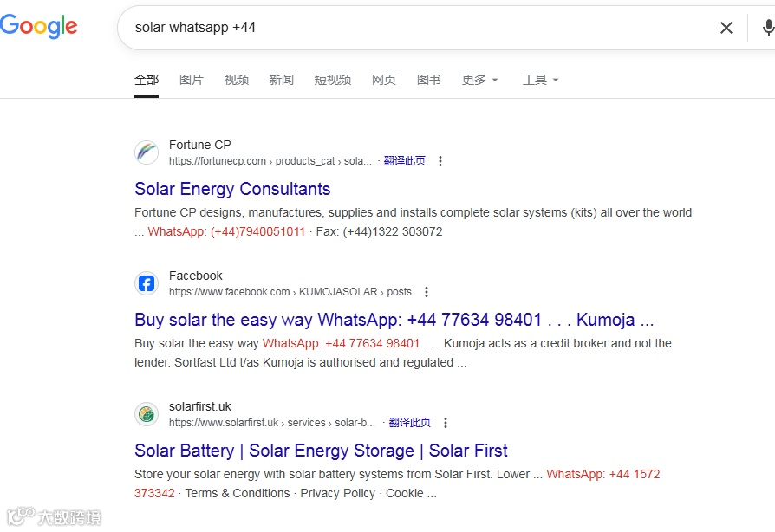Open more options for solarfirst.uk result
Viewport: 775px width, 532px height.
(446, 423)
